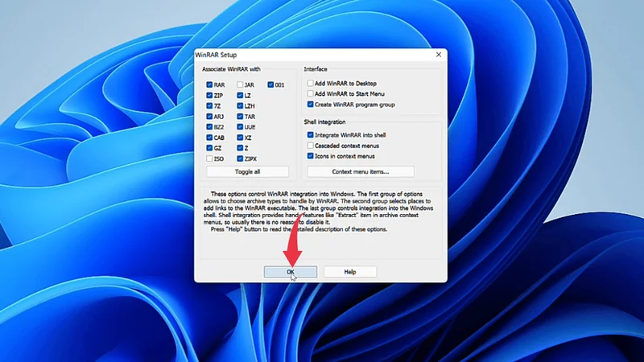Viewport: 644px width, 362px height.
Task: Uncheck the 001 file association checkbox
Action: (270, 84)
